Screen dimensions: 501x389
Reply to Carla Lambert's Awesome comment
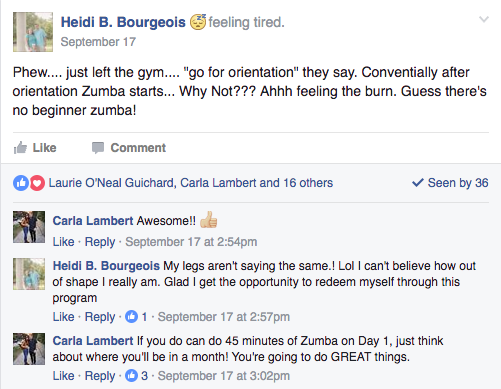[x=100, y=242]
